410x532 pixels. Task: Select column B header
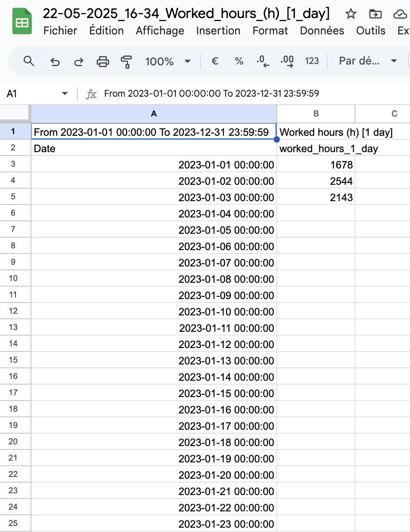pyautogui.click(x=316, y=113)
